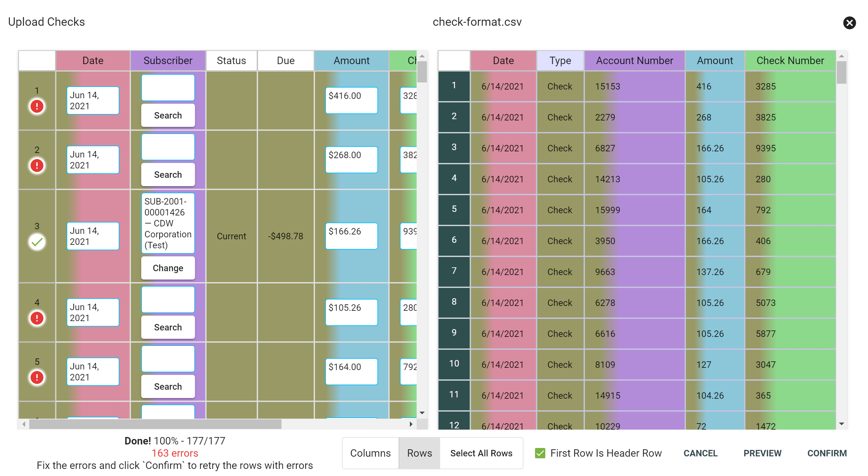868x476 pixels.
Task: Click Change button for CDW Corporation subscriber
Action: [168, 268]
